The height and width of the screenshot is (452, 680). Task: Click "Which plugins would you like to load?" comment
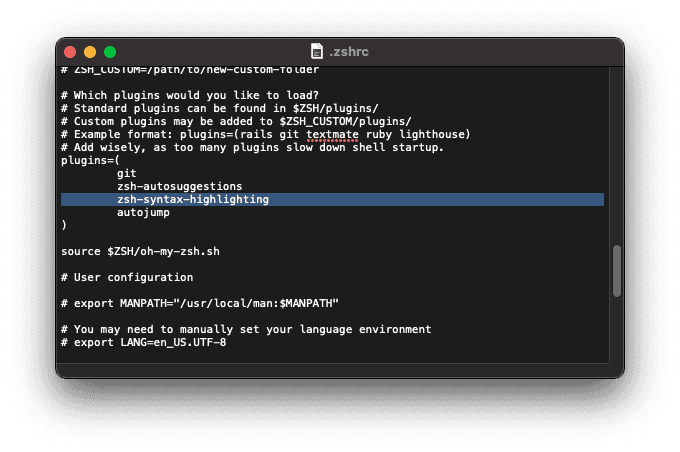click(x=189, y=95)
